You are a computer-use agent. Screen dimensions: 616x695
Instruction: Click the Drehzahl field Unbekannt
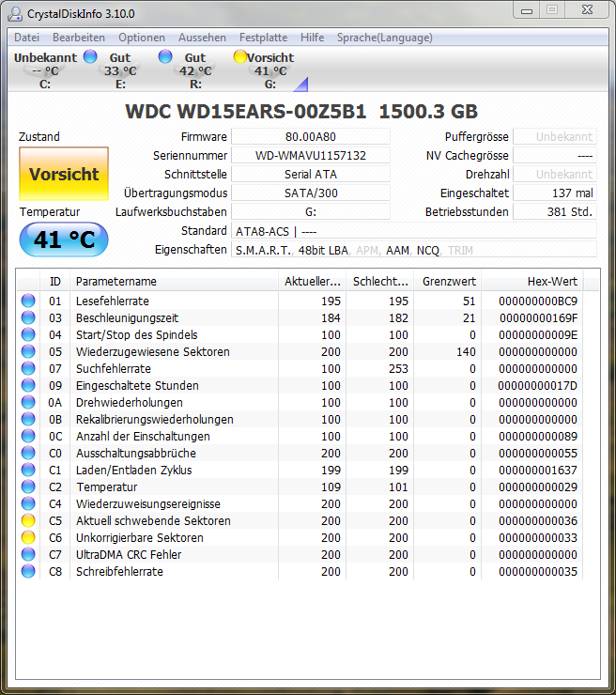[x=555, y=174]
